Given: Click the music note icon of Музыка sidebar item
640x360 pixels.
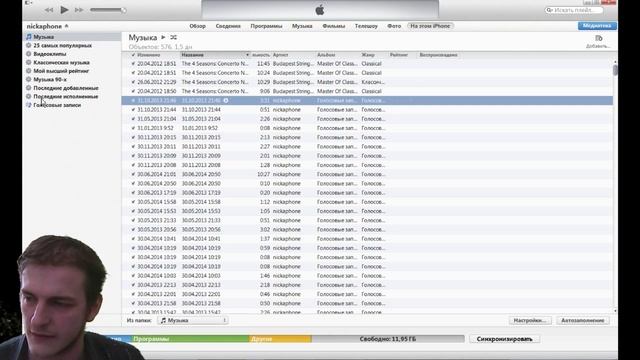Looking at the screenshot, I should click(29, 37).
